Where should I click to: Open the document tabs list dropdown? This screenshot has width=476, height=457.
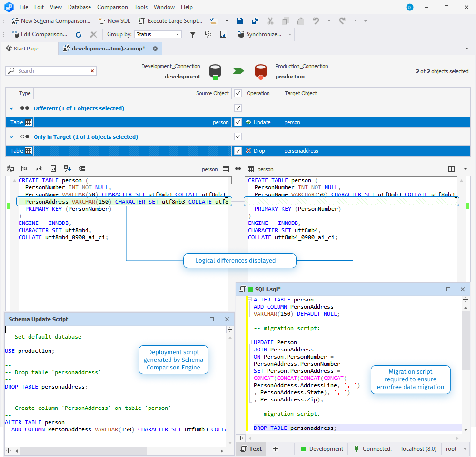coord(466,48)
